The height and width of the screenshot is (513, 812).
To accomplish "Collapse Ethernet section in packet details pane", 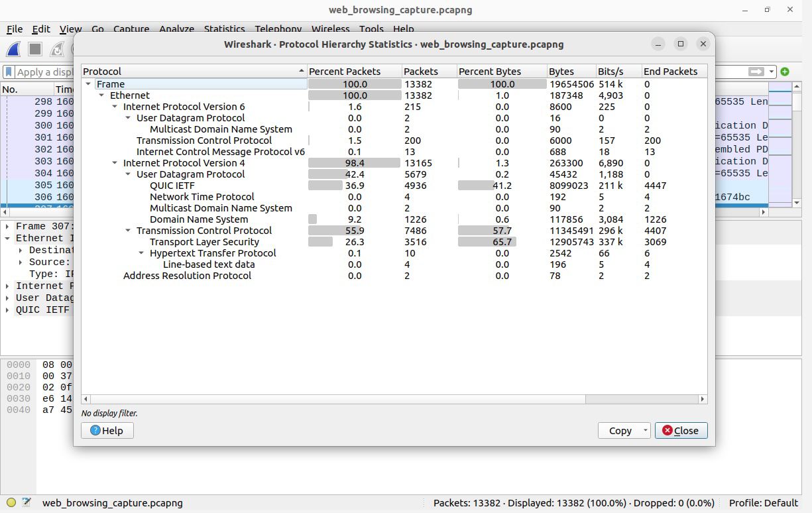I will (x=7, y=238).
